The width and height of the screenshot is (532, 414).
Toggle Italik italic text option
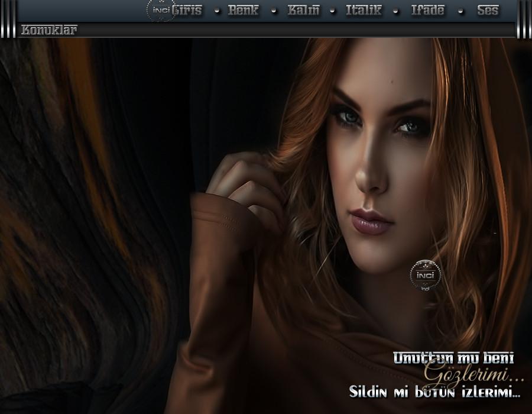(364, 10)
